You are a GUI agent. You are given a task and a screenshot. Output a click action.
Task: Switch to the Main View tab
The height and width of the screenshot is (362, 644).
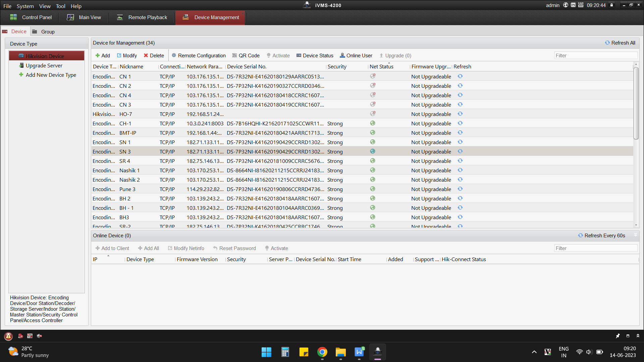click(x=84, y=17)
